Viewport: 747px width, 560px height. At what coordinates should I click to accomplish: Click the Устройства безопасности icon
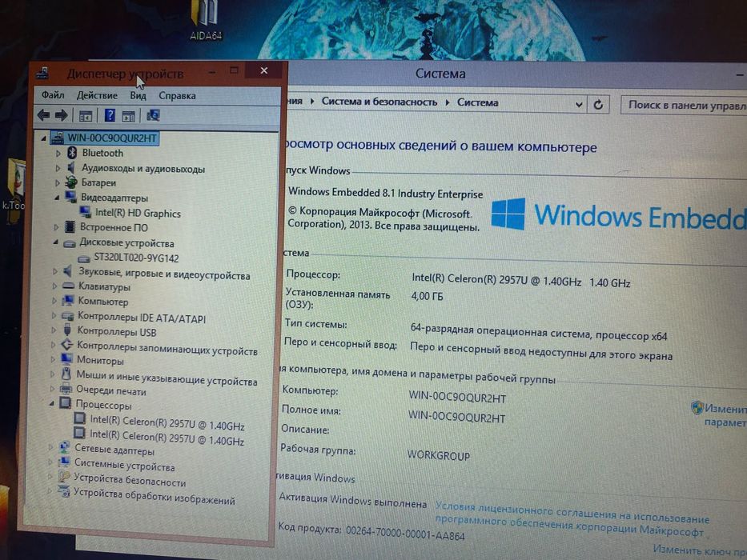click(64, 477)
